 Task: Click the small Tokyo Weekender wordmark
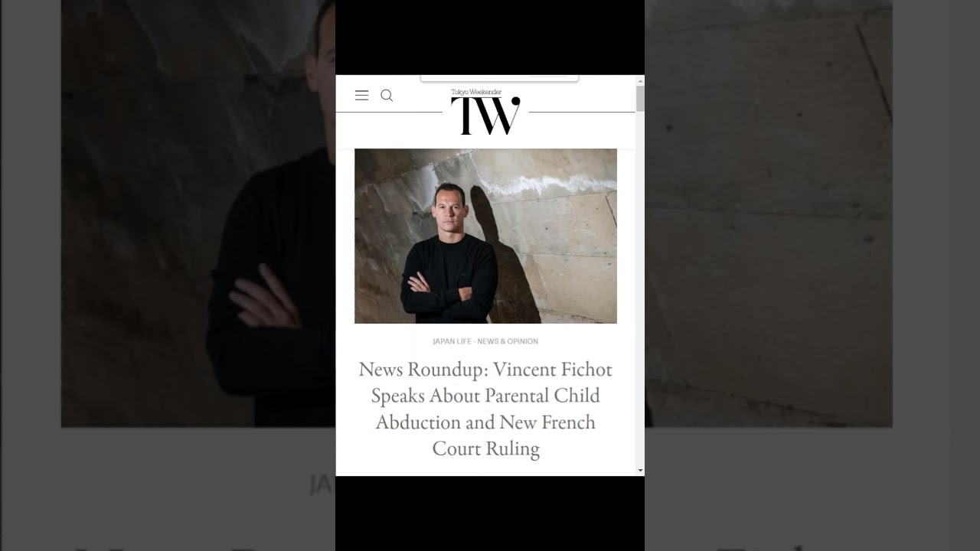[x=476, y=92]
